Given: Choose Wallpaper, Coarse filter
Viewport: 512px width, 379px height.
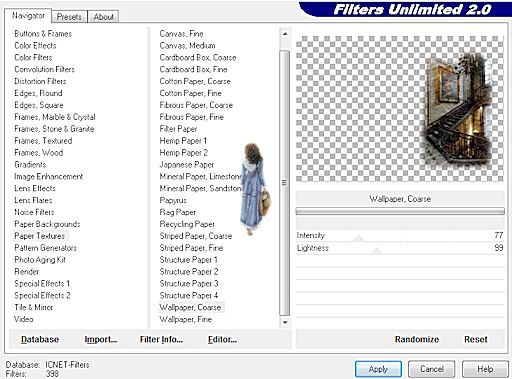Looking at the screenshot, I should (x=190, y=307).
